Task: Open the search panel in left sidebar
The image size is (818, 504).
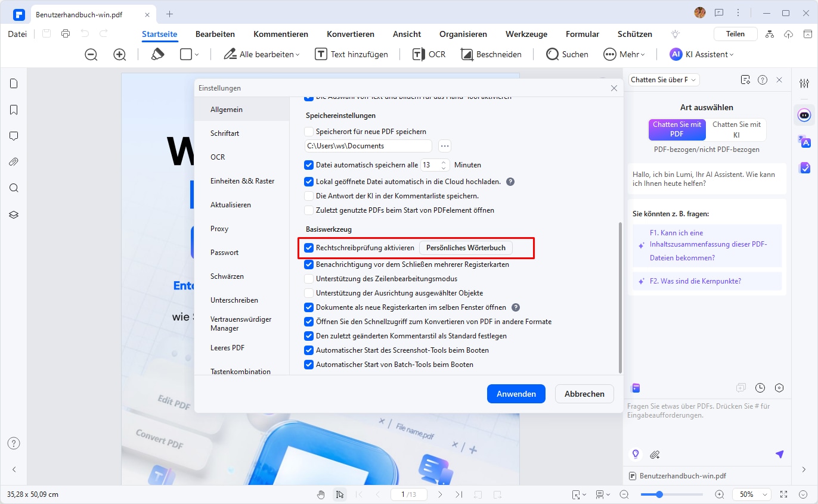Action: tap(14, 188)
